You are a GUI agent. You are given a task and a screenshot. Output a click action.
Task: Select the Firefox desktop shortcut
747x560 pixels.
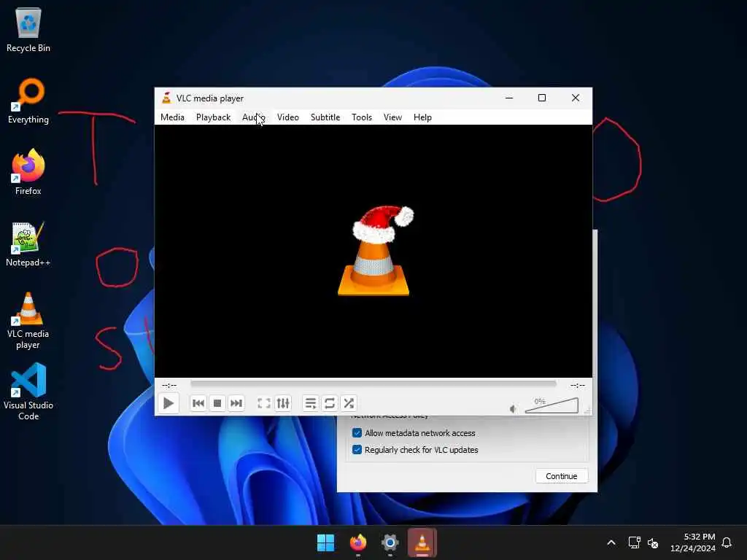coord(28,172)
